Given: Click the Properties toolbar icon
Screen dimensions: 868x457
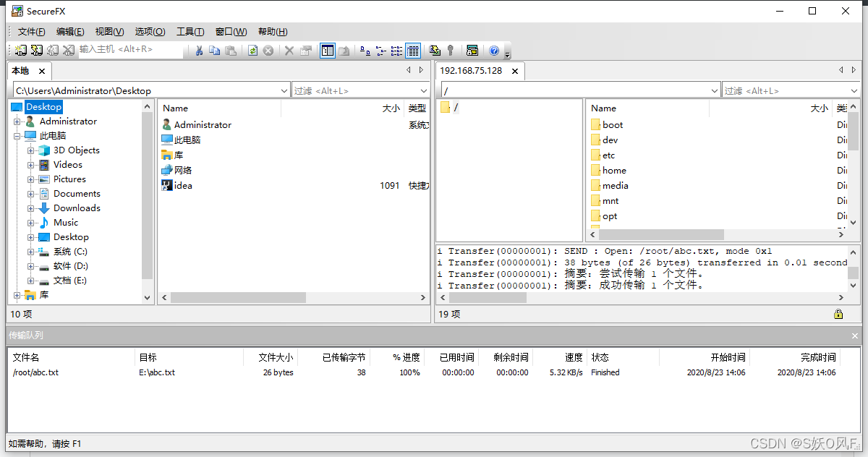Looking at the screenshot, I should pyautogui.click(x=306, y=51).
